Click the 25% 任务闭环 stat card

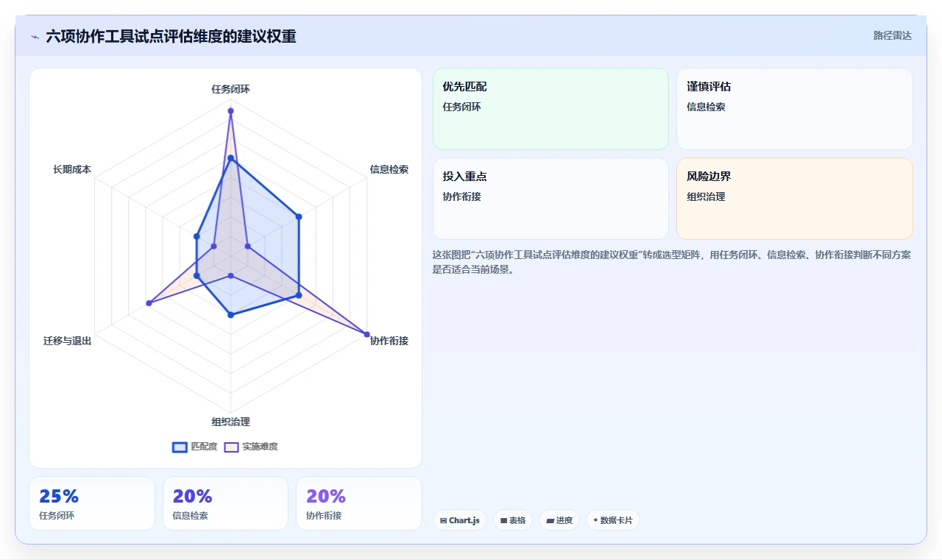(92, 503)
